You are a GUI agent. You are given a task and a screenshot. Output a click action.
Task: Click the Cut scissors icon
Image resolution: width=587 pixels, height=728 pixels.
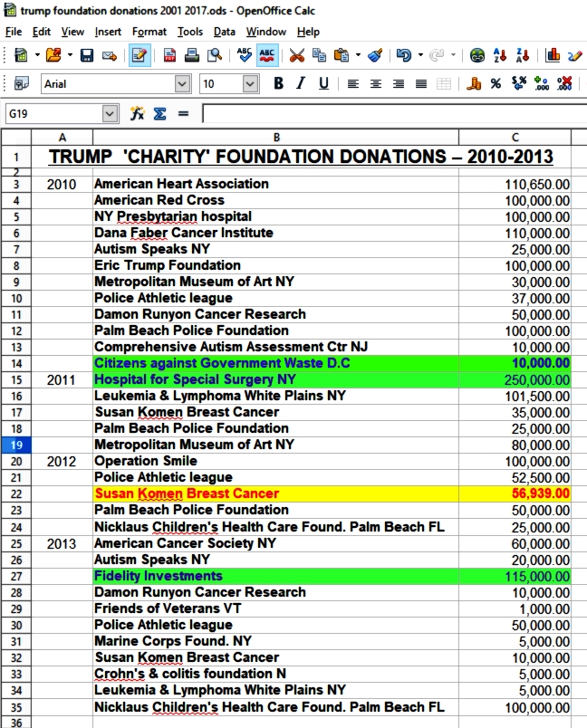tap(297, 56)
